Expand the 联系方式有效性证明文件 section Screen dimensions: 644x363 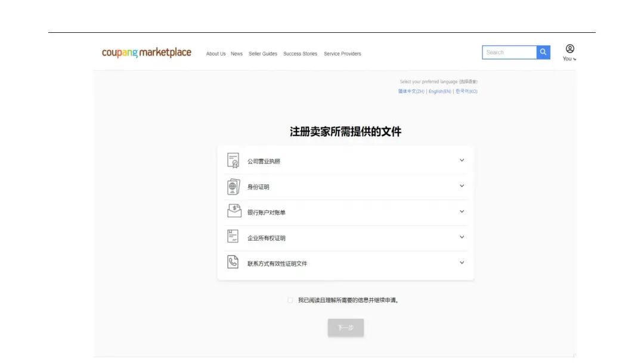(x=462, y=262)
